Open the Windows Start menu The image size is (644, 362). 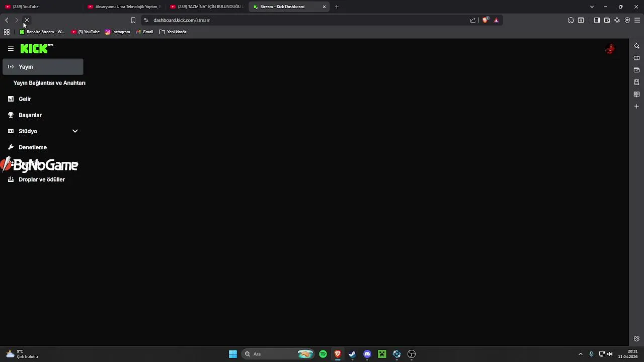click(x=233, y=354)
